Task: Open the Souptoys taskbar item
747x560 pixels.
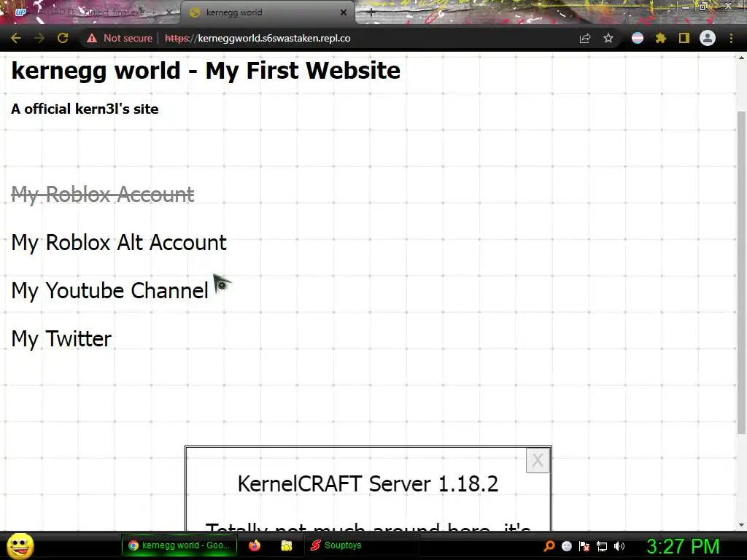Action: coord(361,545)
